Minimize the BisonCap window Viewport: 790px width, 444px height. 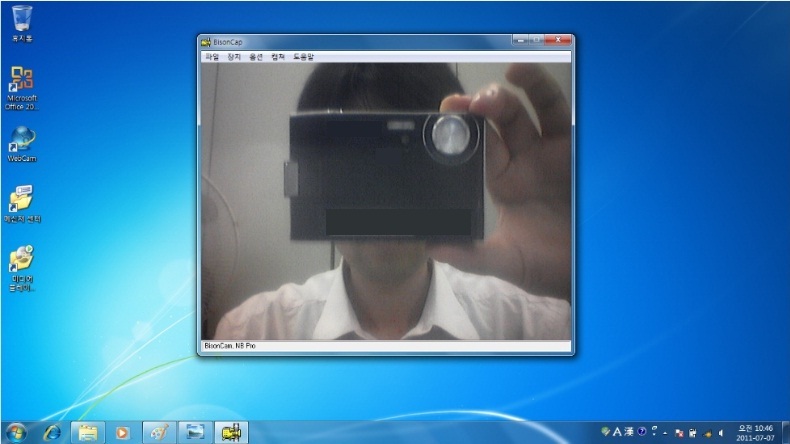(x=521, y=40)
